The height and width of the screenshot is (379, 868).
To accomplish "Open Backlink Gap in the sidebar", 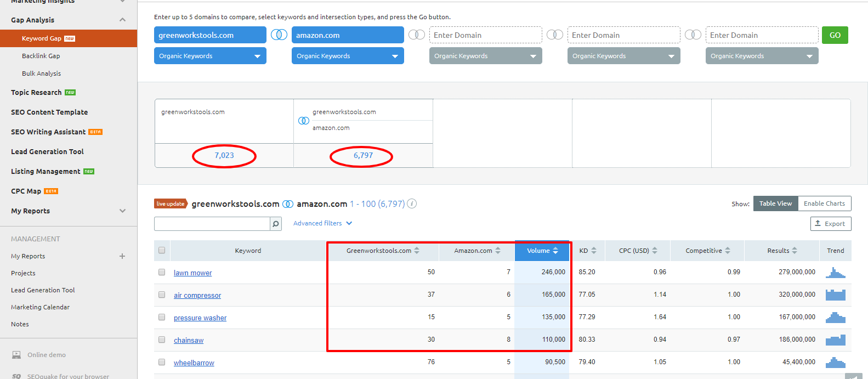I will (41, 56).
